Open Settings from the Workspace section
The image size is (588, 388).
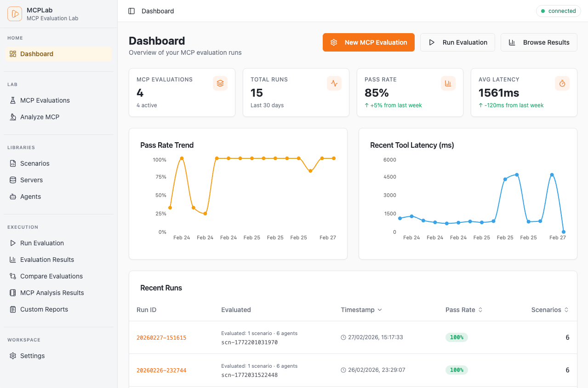tap(32, 355)
